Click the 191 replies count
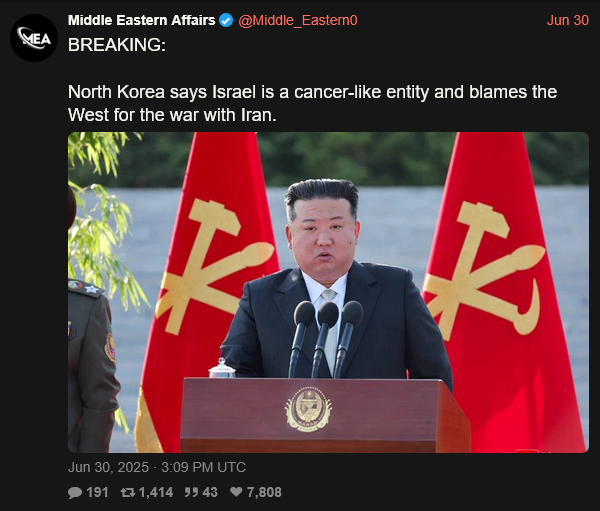This screenshot has width=600, height=511. (x=97, y=492)
